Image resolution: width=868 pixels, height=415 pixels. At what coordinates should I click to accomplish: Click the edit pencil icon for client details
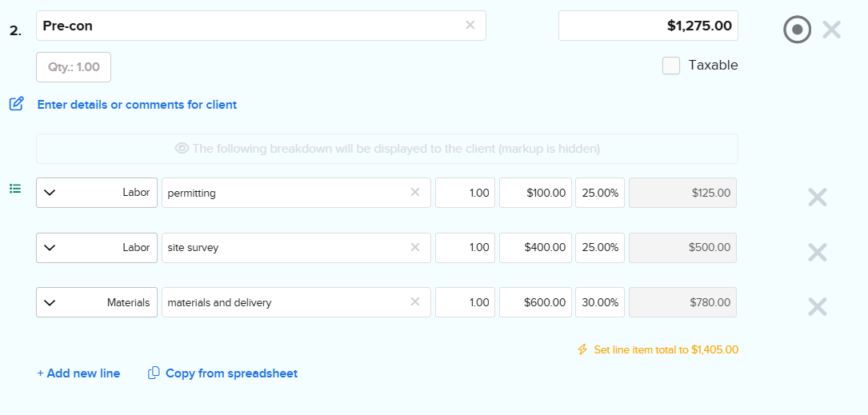(16, 104)
